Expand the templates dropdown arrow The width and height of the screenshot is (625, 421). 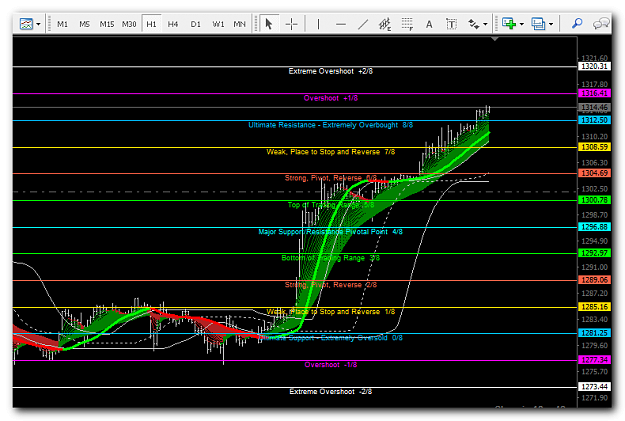[x=551, y=24]
